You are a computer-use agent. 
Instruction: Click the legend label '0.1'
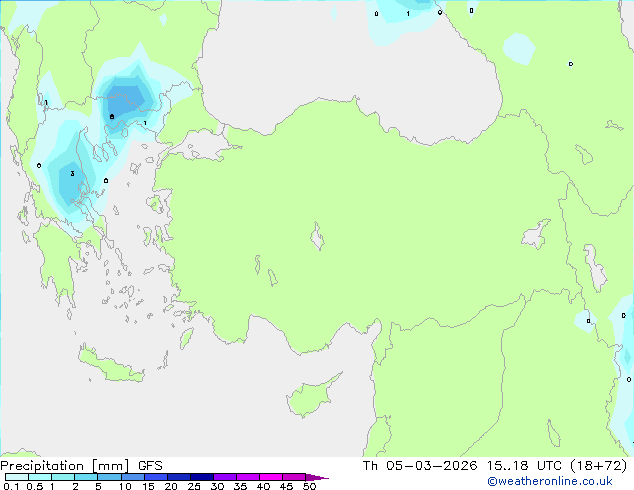pyautogui.click(x=11, y=486)
